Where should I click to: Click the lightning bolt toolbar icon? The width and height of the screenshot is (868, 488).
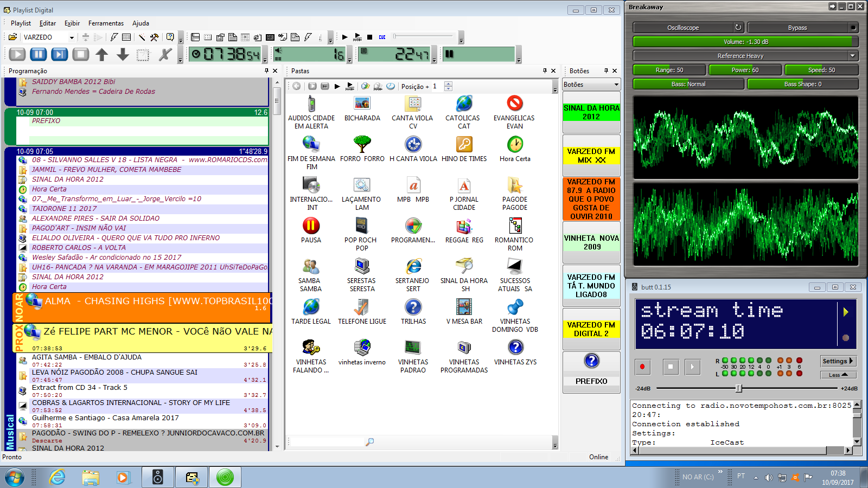point(114,37)
